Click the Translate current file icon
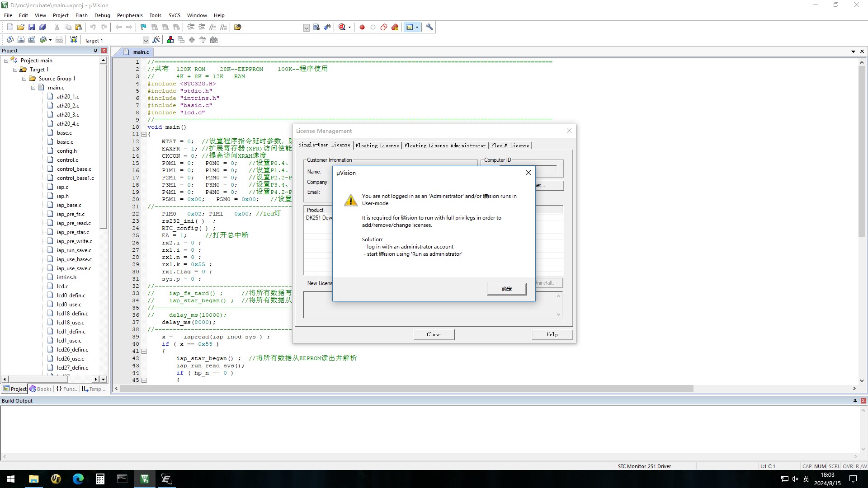Viewport: 868px width, 488px height. [x=10, y=40]
